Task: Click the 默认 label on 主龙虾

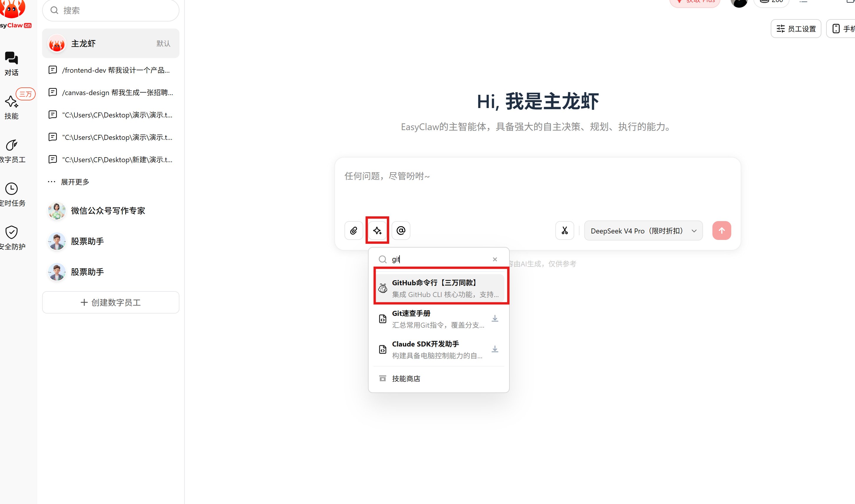Action: [163, 44]
